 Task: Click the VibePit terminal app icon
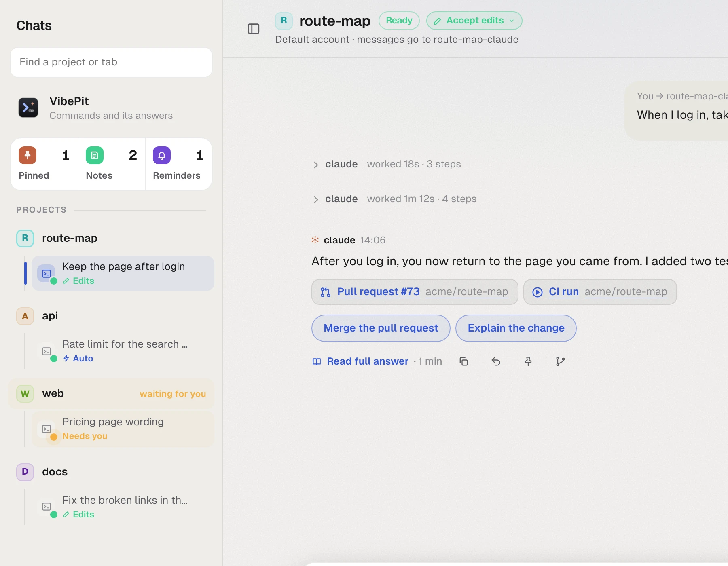28,108
